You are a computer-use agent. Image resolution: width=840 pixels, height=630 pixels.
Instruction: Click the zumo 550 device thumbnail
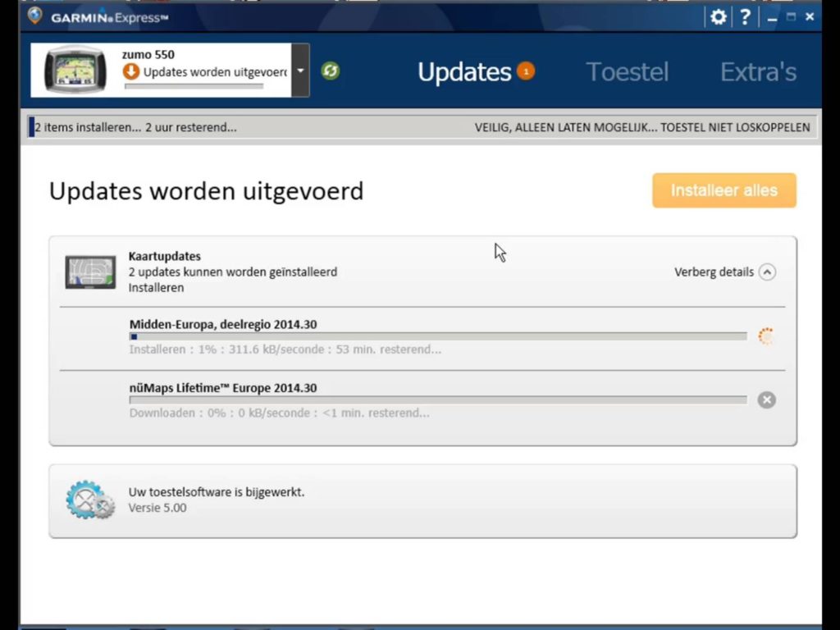pos(75,71)
